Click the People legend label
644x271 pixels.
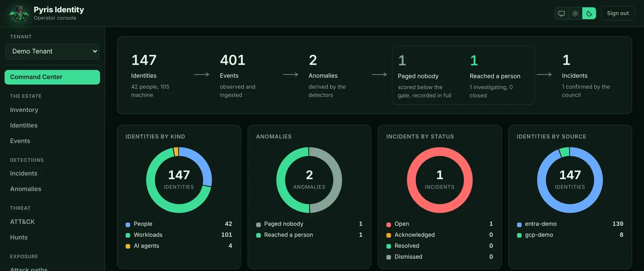(143, 224)
